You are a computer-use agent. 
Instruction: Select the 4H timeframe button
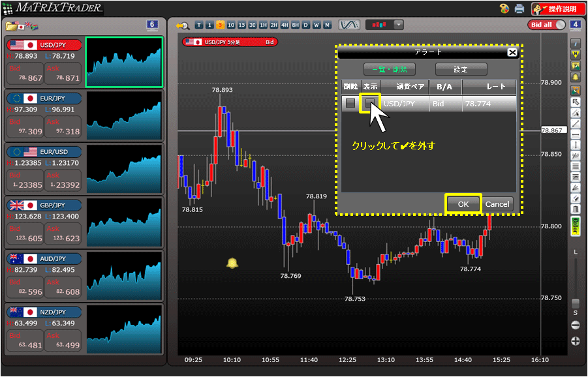(x=285, y=25)
